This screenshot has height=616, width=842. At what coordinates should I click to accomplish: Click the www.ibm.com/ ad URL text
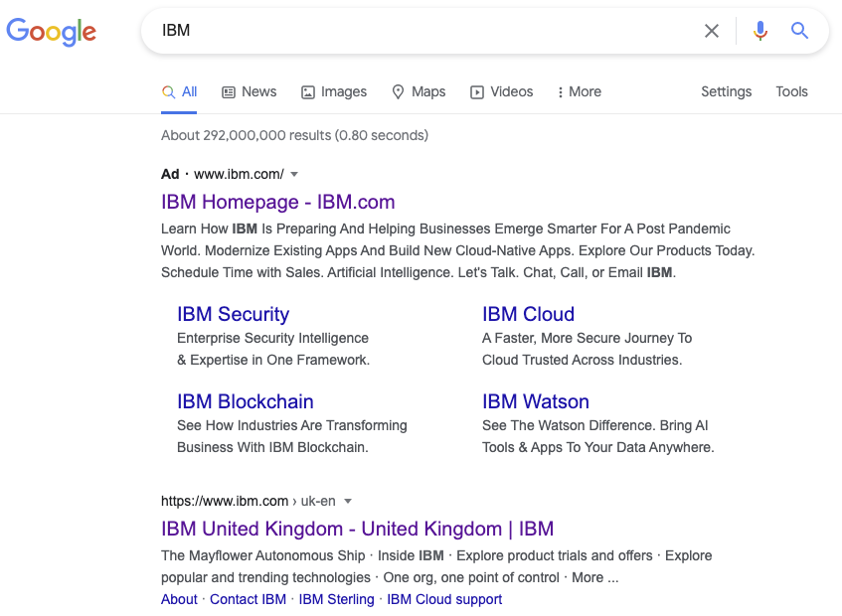coord(239,175)
